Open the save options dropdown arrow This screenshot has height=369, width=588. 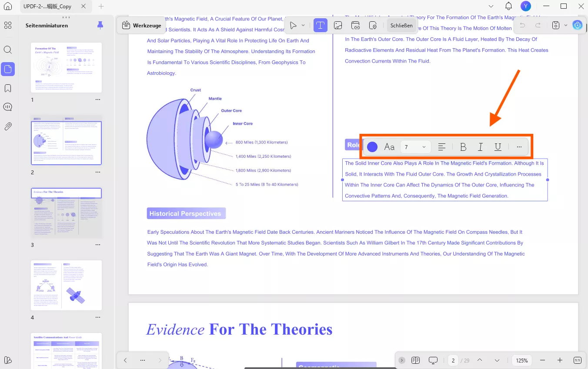click(x=566, y=25)
